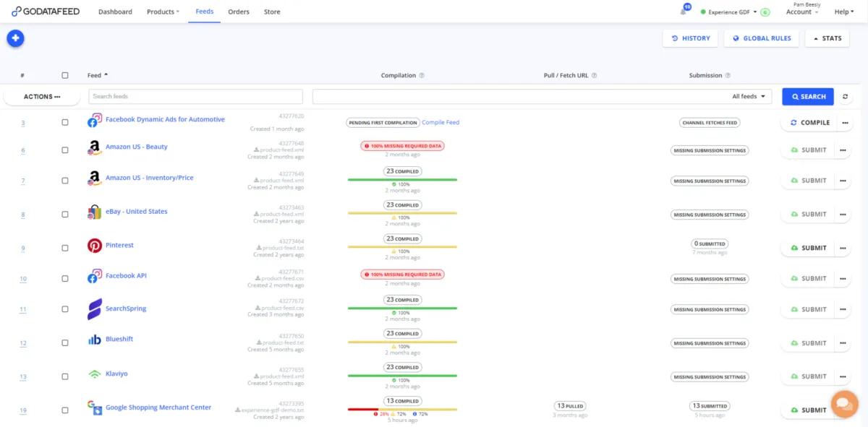Screen dimensions: 868x427
Task: Click the Pinterest channel icon
Action: (x=94, y=246)
